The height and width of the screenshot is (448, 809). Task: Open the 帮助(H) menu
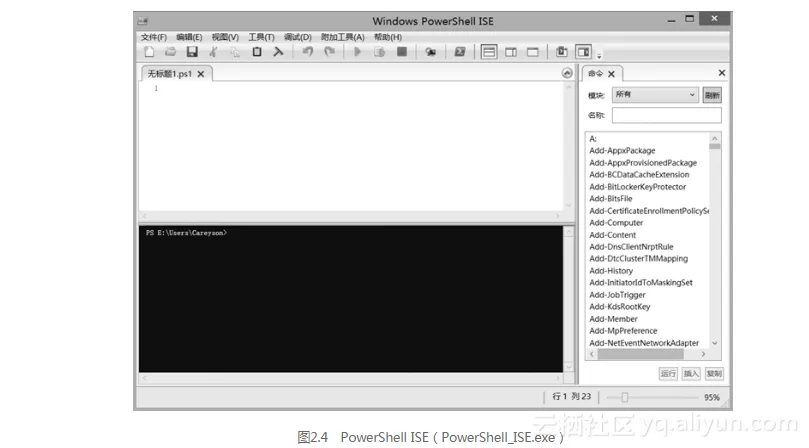tap(387, 37)
